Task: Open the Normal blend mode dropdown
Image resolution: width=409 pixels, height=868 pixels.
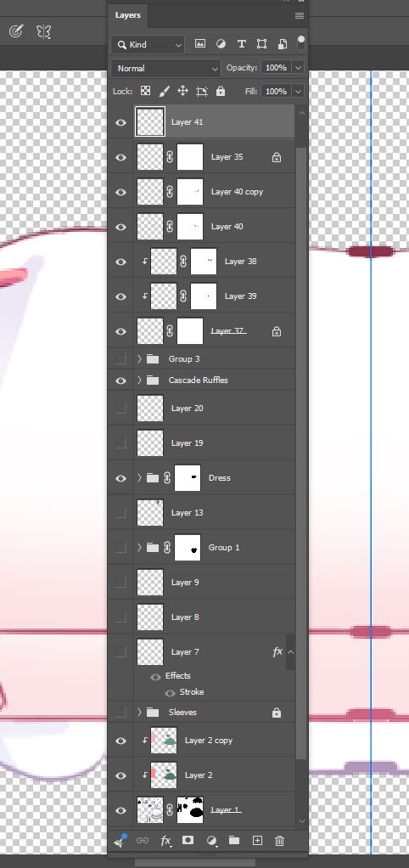Action: point(165,69)
